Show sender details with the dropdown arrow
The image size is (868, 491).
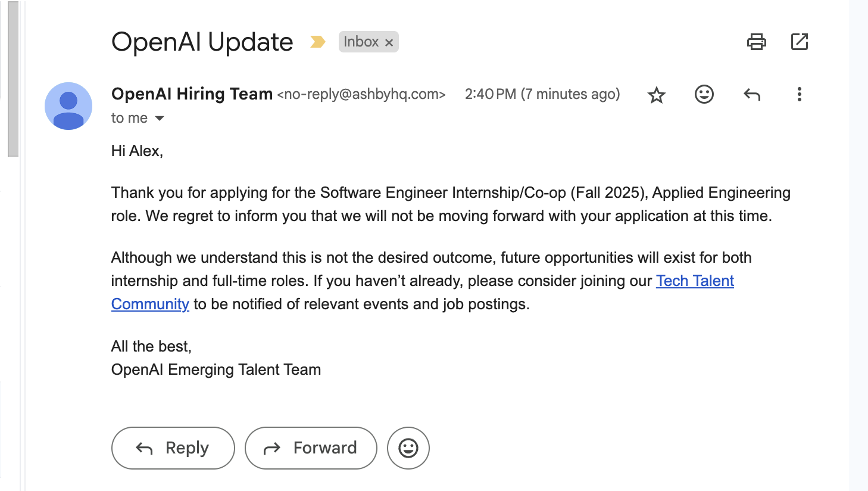coord(160,118)
